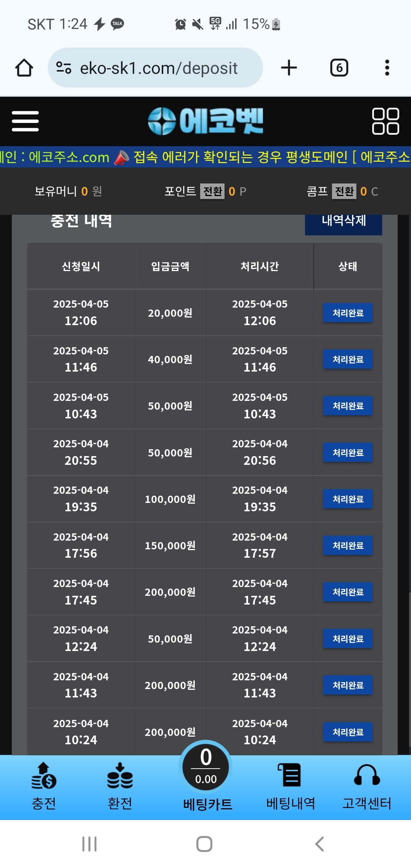Viewport: 411px width, 868px height.
Task: Tap the scrolling domain notice banner
Action: coord(205,157)
